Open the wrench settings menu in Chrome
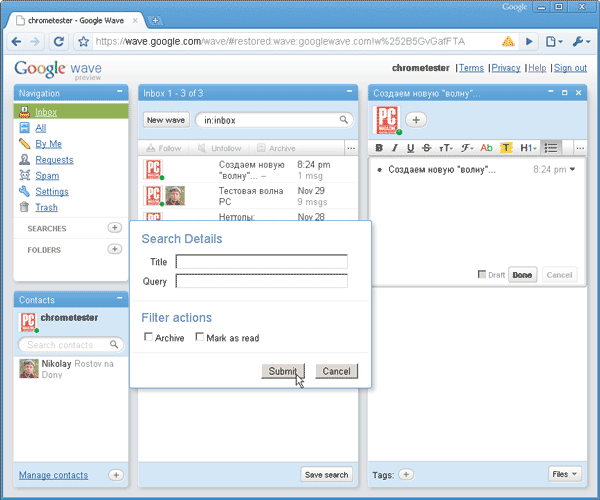This screenshot has width=600, height=500. [581, 41]
